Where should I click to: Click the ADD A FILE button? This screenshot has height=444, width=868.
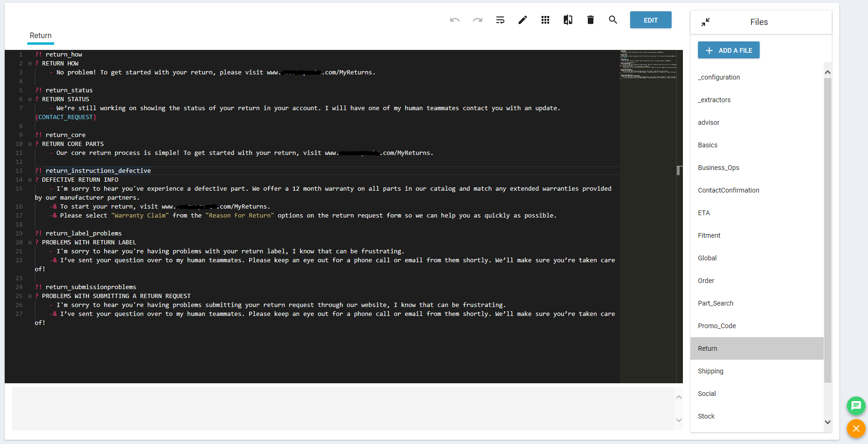[x=729, y=50]
